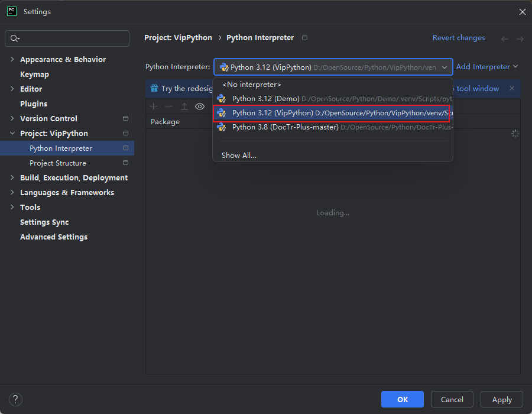Click the Revert changes link
The width and height of the screenshot is (532, 414).
pos(459,38)
